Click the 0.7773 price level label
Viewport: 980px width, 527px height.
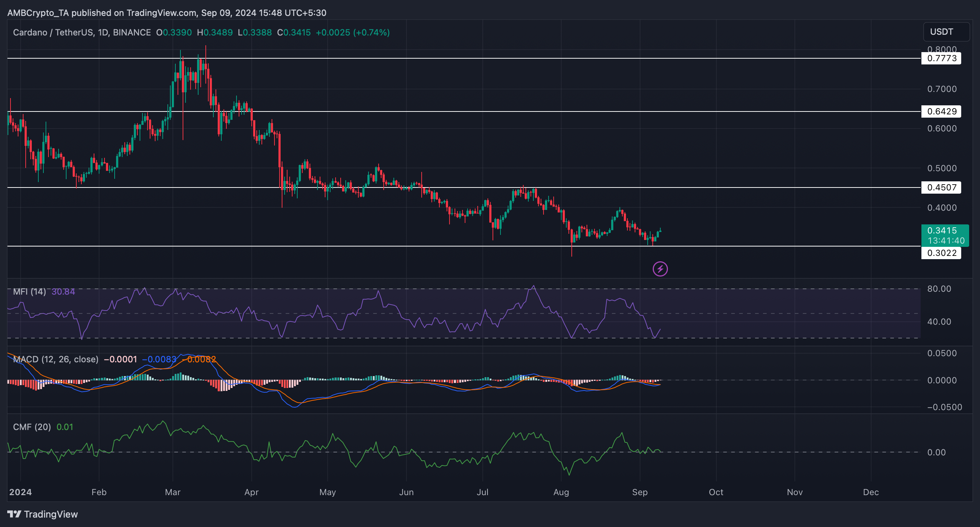pos(941,58)
